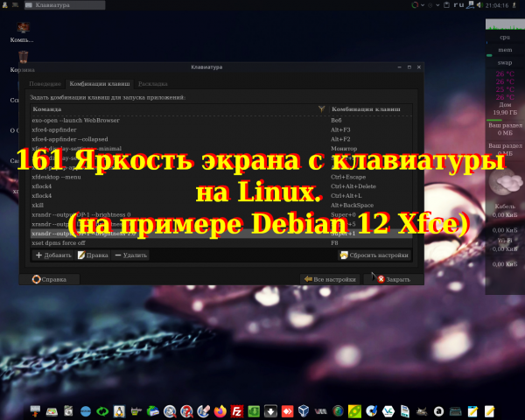The image size is (525, 420).
Task: Click the Правка edit button
Action: click(93, 255)
